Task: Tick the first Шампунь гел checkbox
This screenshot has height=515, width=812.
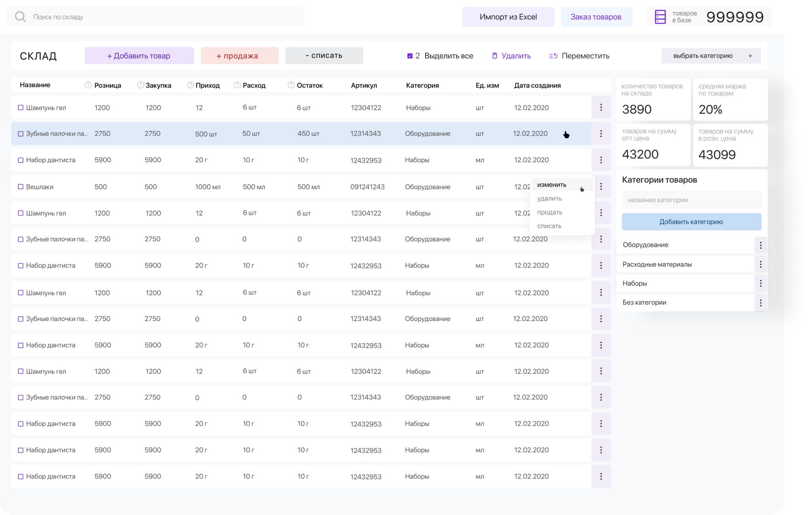Action: (21, 107)
